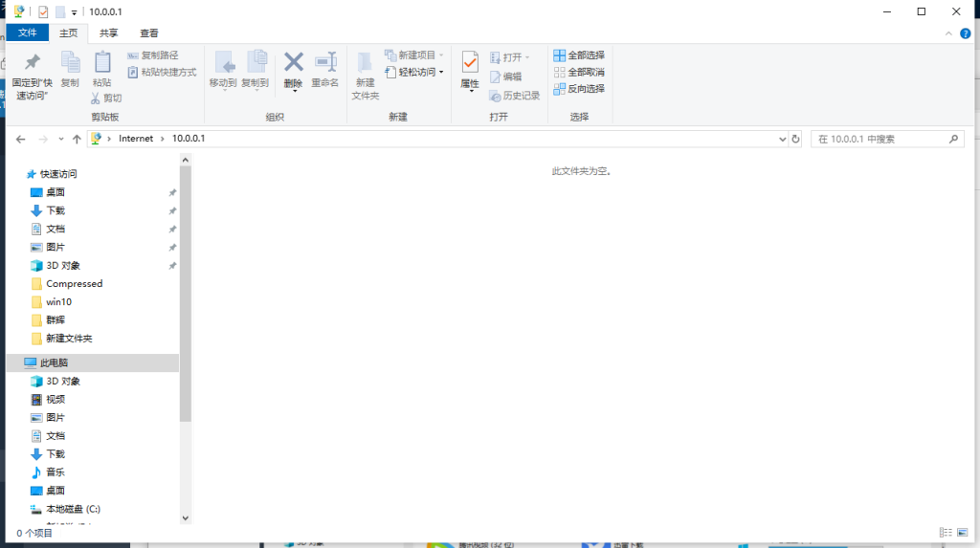Click the navigation pane scroll up arrow
Image resolution: width=980 pixels, height=548 pixels.
coord(185,160)
